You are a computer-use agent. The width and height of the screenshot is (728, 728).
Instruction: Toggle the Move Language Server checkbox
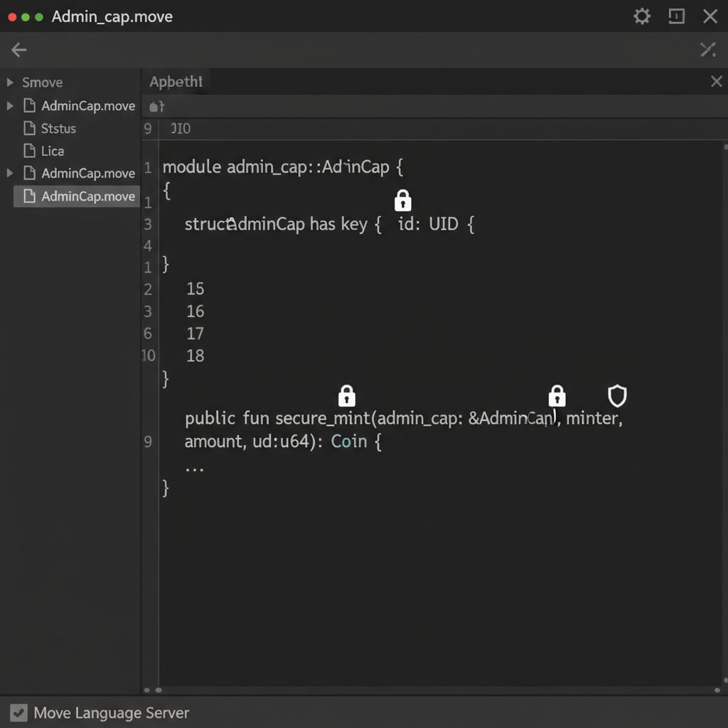tap(18, 712)
